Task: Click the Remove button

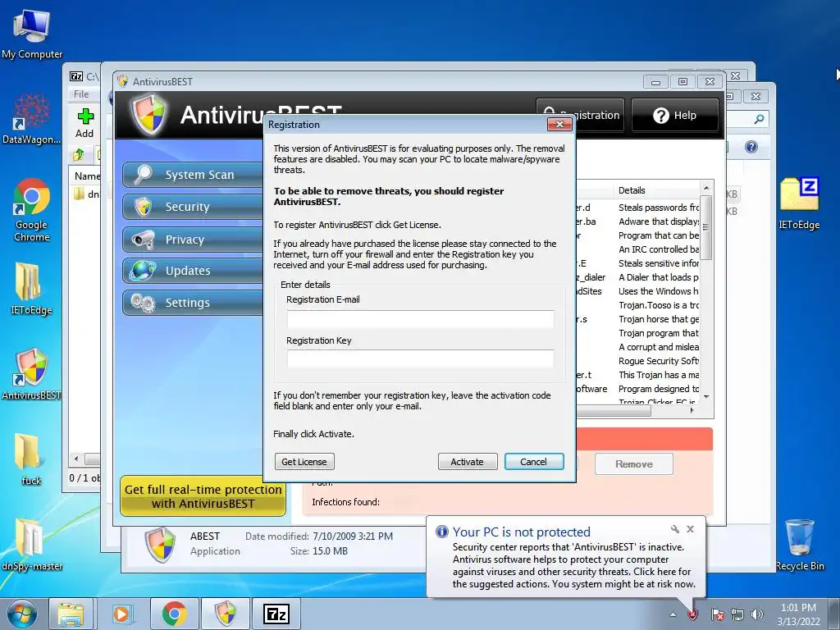Action: [x=634, y=464]
